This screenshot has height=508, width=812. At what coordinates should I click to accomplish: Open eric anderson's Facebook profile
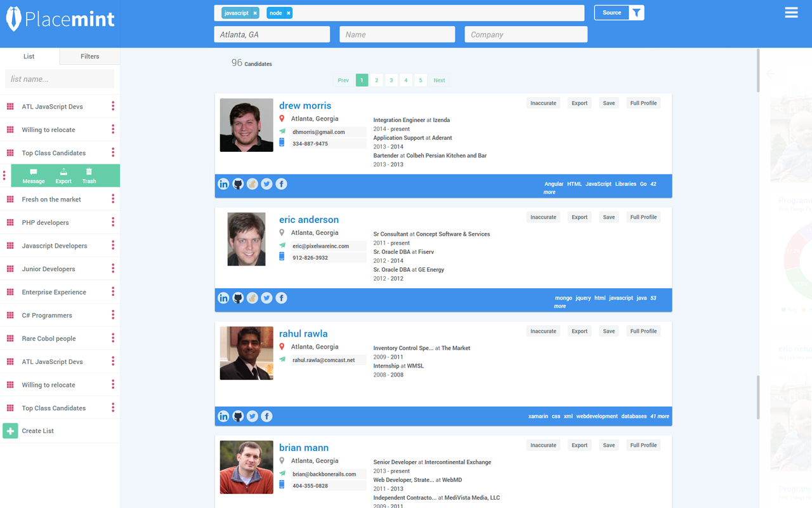pyautogui.click(x=281, y=297)
